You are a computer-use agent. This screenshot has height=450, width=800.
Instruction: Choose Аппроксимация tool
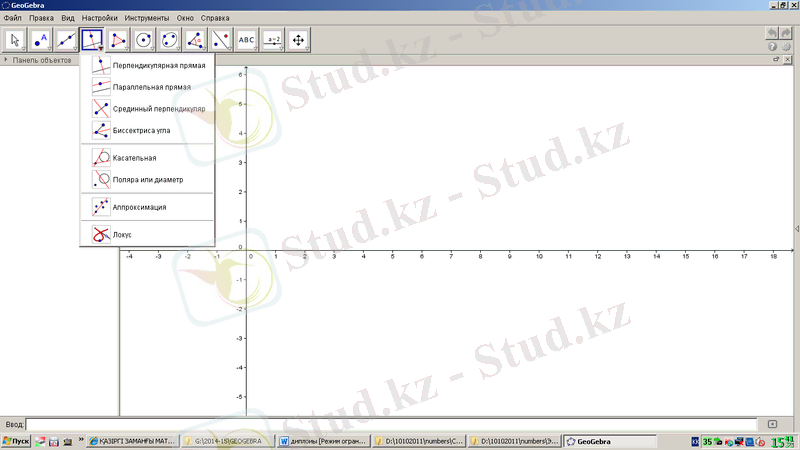point(147,207)
